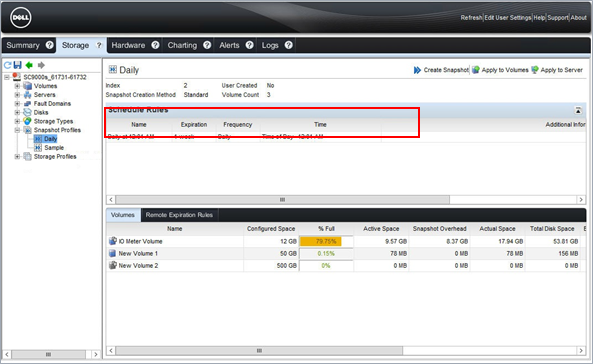Viewport: 593px width, 364px height.
Task: Select the lower Volumes tab
Action: pyautogui.click(x=123, y=215)
